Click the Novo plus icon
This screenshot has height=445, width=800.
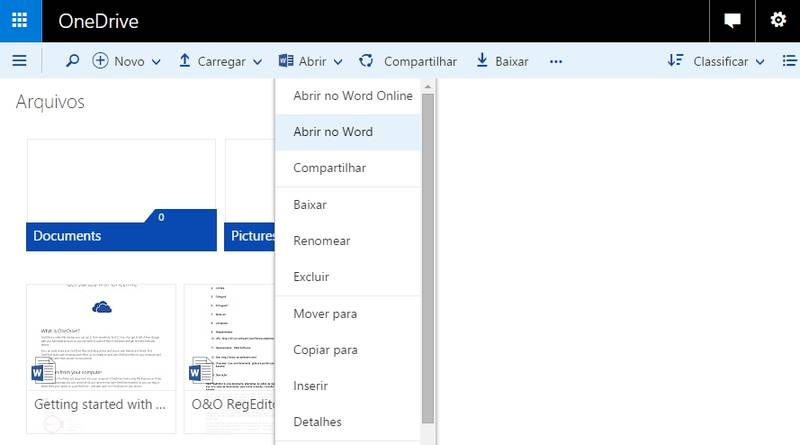click(100, 61)
